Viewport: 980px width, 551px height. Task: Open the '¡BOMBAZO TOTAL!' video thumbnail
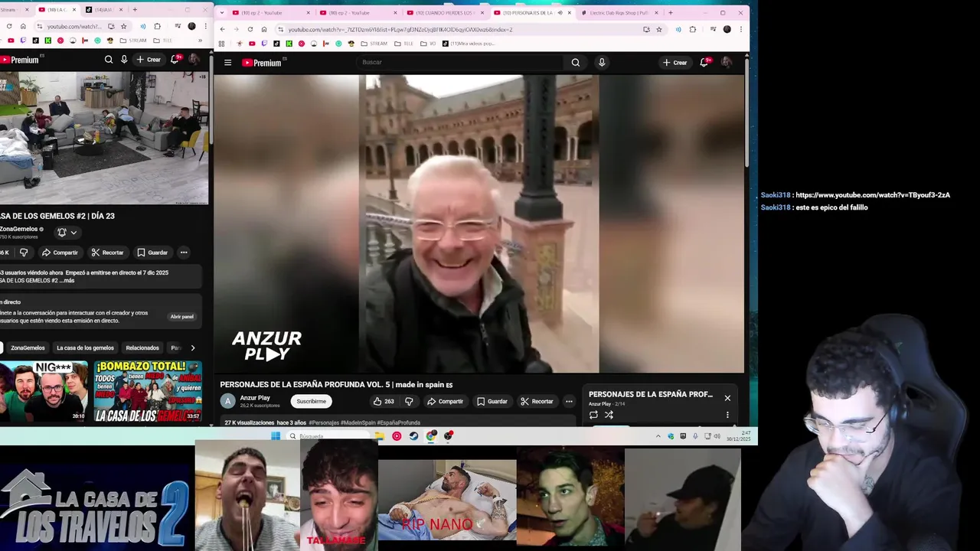pos(148,391)
